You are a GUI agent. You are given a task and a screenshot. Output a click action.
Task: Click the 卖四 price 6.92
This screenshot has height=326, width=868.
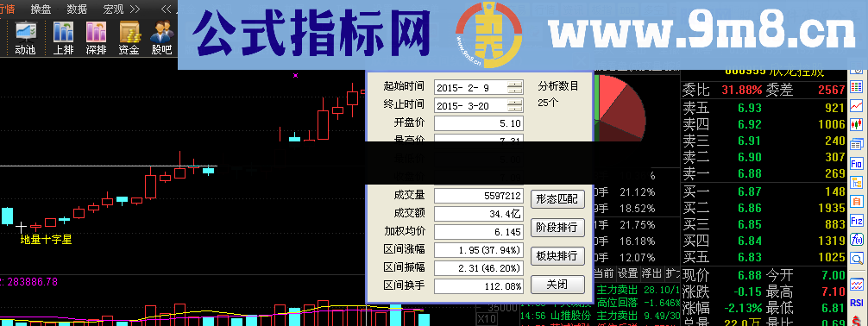pyautogui.click(x=750, y=124)
